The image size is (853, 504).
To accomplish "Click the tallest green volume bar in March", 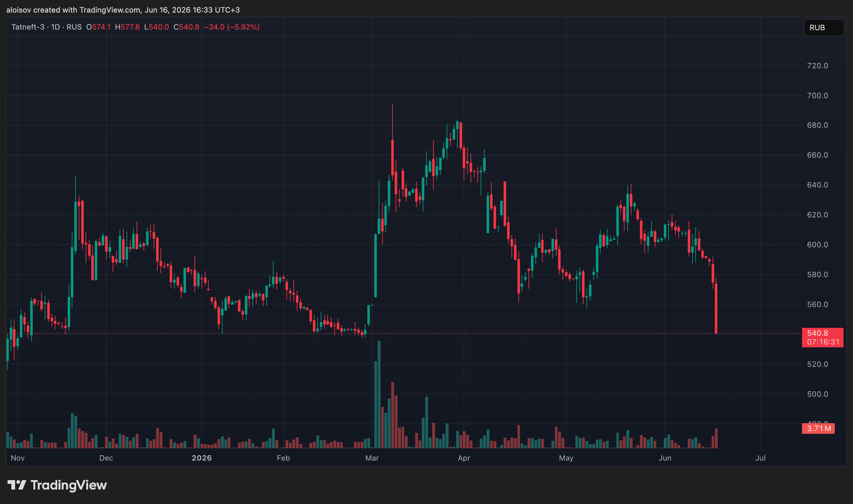I will coord(379,394).
